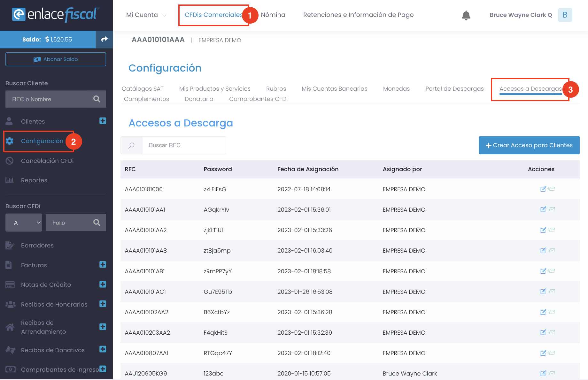This screenshot has height=380, width=588.
Task: Open the Nómina menu item
Action: coord(273,15)
